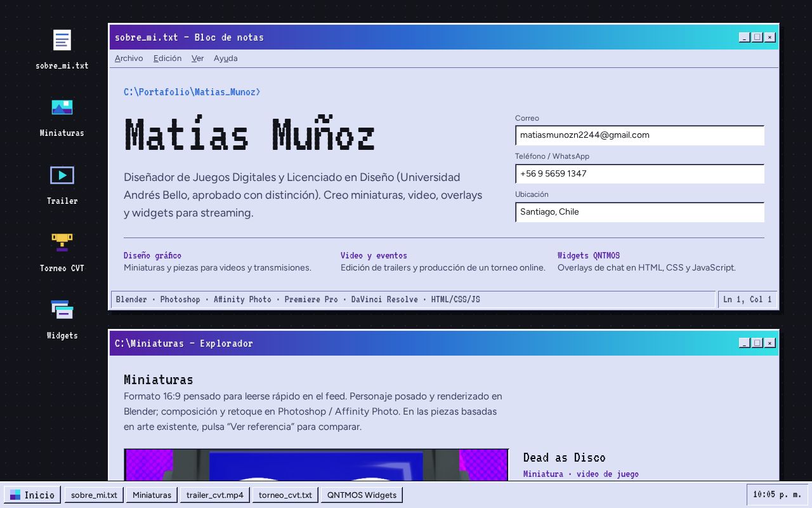Click the 'Miniatura · video de juego' label
Image resolution: width=812 pixels, height=508 pixels.
click(581, 474)
